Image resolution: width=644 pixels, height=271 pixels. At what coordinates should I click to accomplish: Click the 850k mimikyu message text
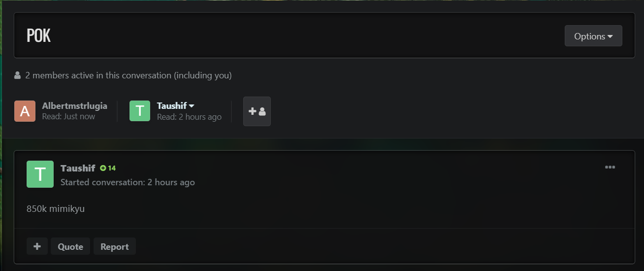(56, 208)
